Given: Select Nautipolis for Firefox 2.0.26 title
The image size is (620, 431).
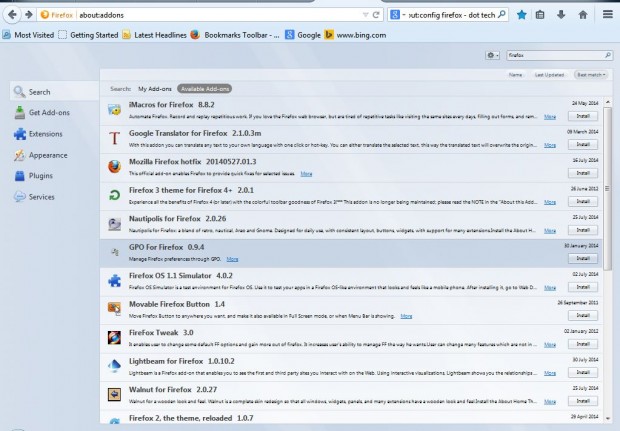Looking at the screenshot, I should [178, 219].
